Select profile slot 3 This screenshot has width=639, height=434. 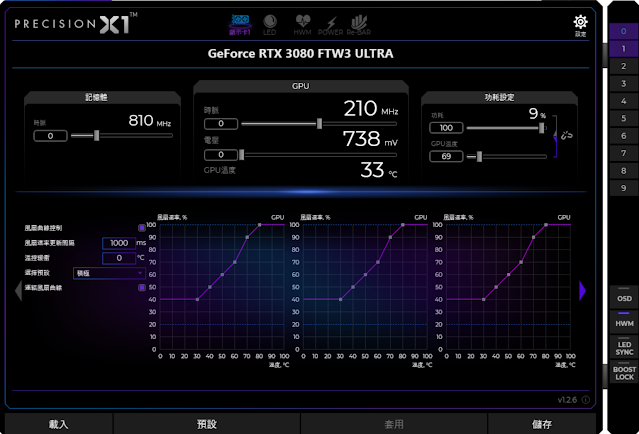click(x=624, y=84)
